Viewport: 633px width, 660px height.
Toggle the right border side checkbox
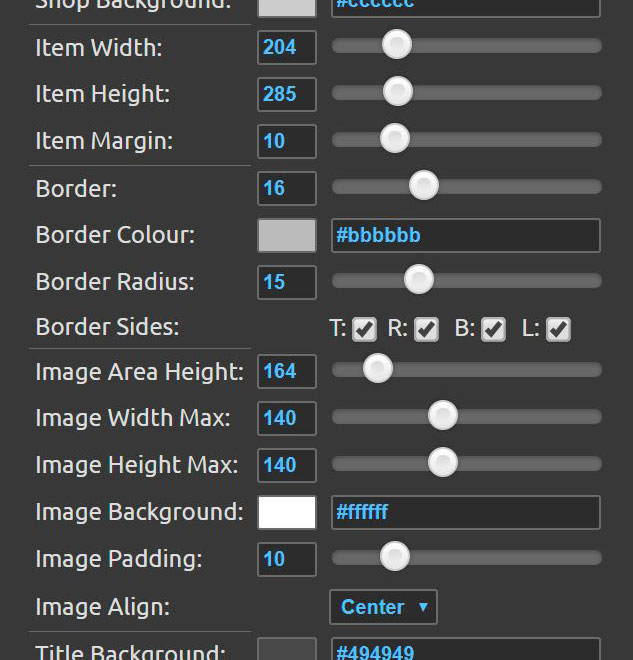point(427,328)
